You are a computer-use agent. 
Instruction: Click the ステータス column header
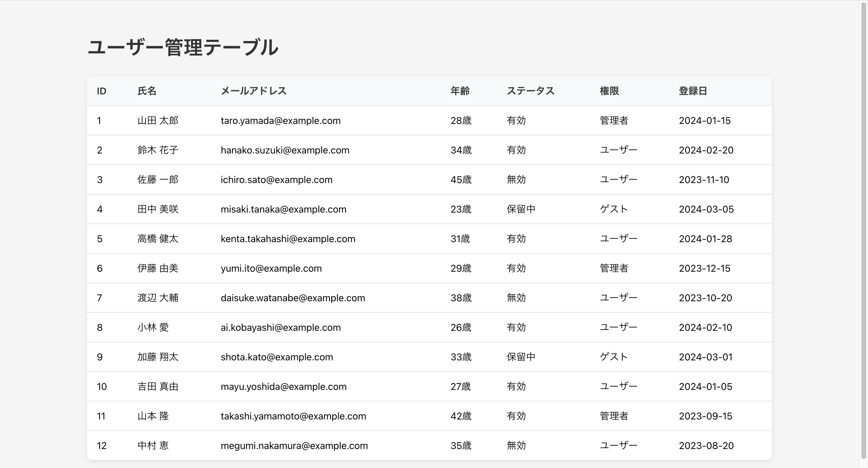pyautogui.click(x=530, y=91)
